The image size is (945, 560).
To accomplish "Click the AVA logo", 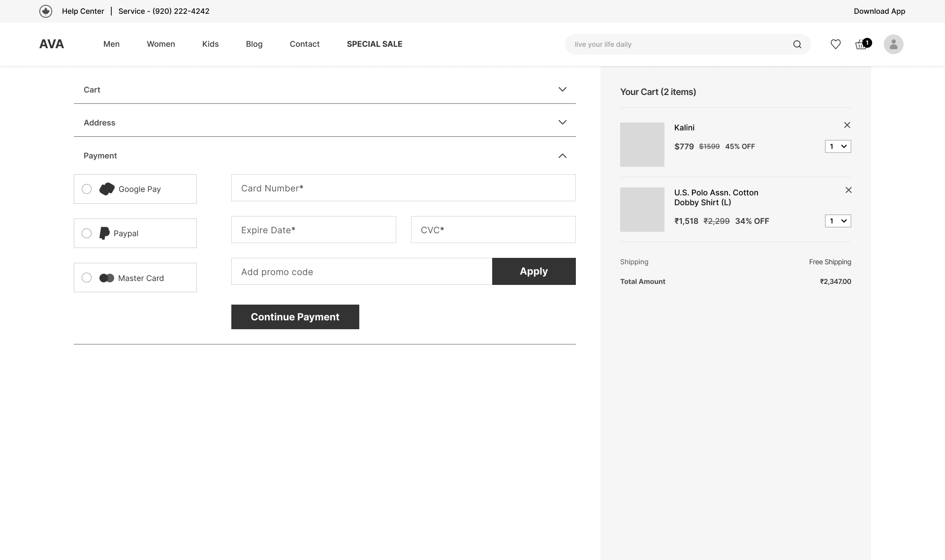I will point(52,44).
